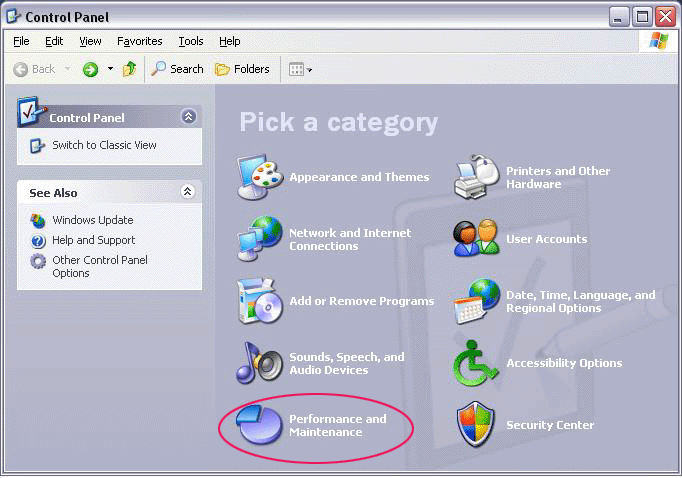This screenshot has height=478, width=682.
Task: Click the Date, Time, Language calendar icon
Action: tap(477, 301)
